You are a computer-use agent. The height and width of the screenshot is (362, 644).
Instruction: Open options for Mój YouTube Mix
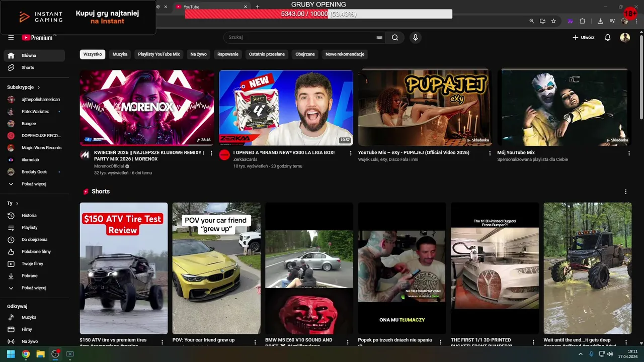point(629,153)
